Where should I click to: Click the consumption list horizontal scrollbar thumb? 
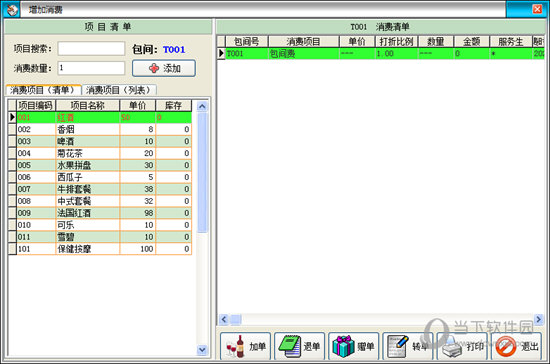coord(235,319)
